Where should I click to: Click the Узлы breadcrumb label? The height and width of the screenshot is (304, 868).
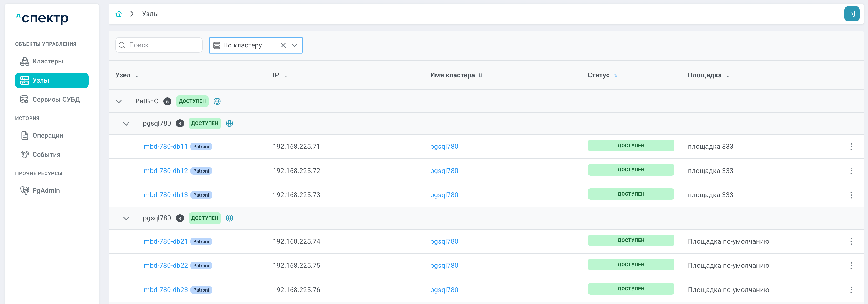[150, 14]
